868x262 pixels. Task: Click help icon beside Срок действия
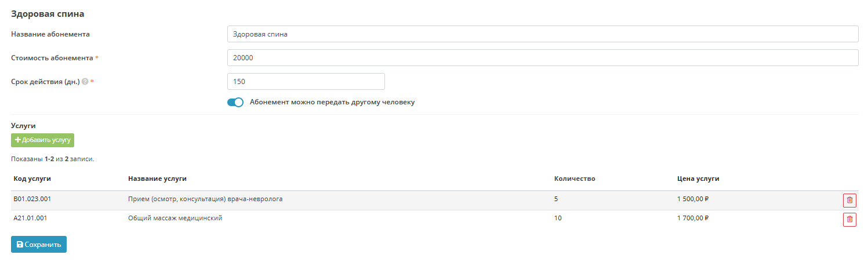(85, 82)
